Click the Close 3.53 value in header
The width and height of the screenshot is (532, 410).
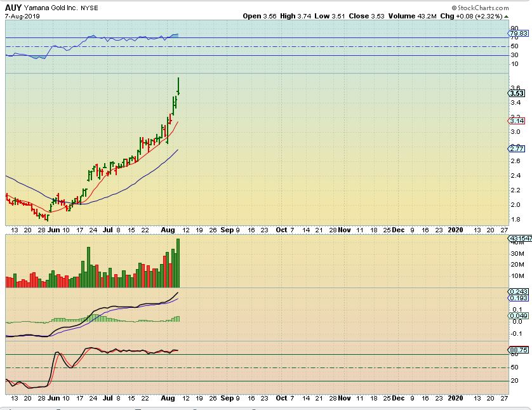point(368,15)
